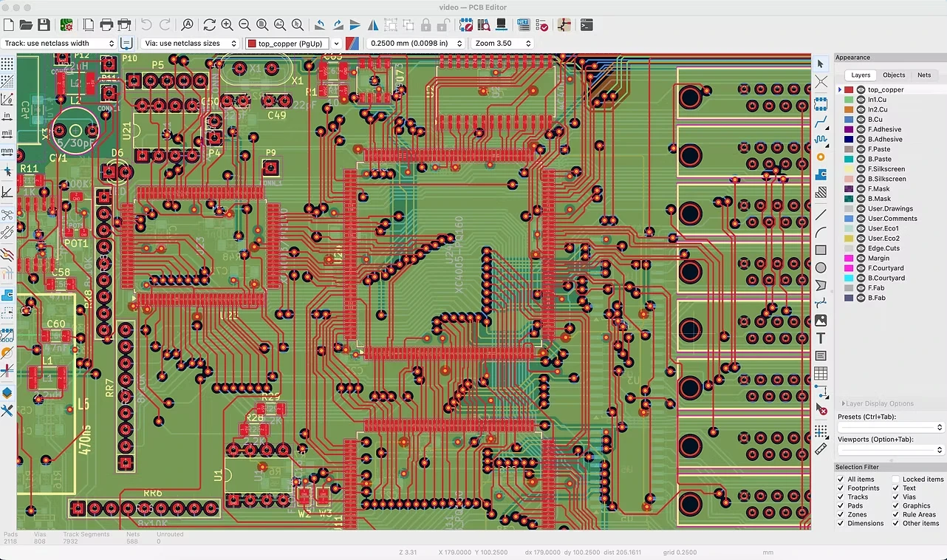Select the Add Filled Zone tool
947x560 pixels.
coord(821,175)
